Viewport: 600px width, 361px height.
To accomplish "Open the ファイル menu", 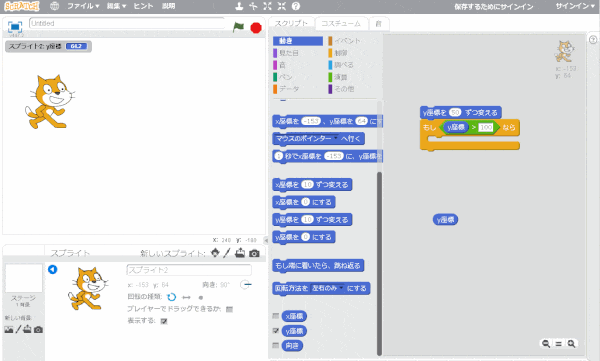I will pos(83,6).
